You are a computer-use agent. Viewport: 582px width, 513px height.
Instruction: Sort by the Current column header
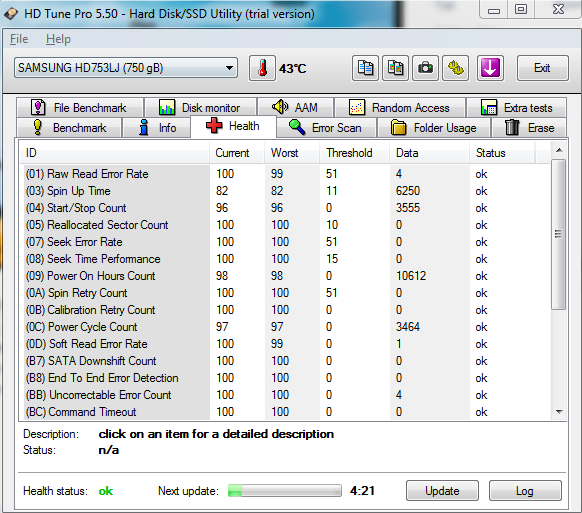pos(237,153)
